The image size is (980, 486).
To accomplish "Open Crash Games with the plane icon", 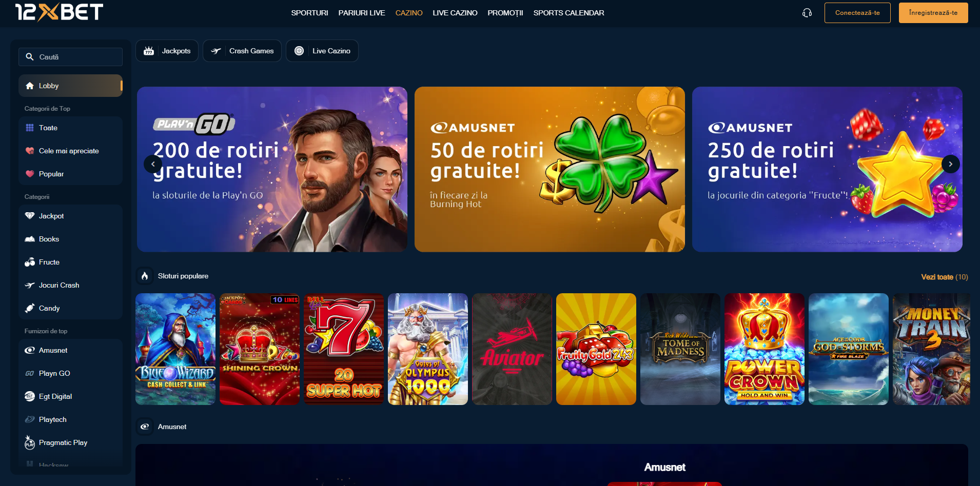I will coord(242,51).
